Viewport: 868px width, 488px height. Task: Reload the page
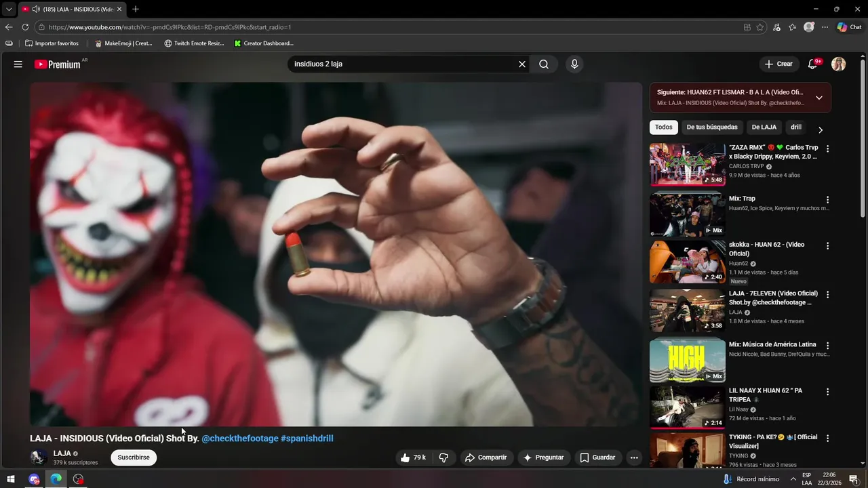(x=25, y=27)
